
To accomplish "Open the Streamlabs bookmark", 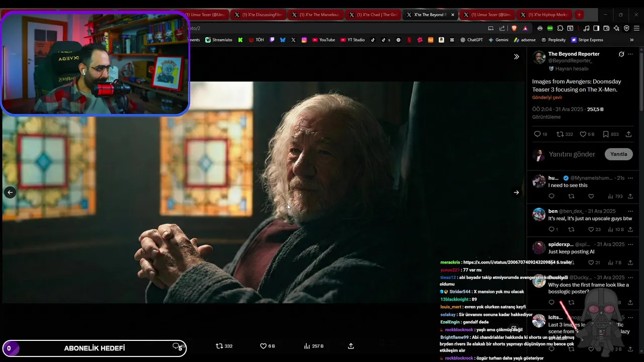I will (219, 40).
